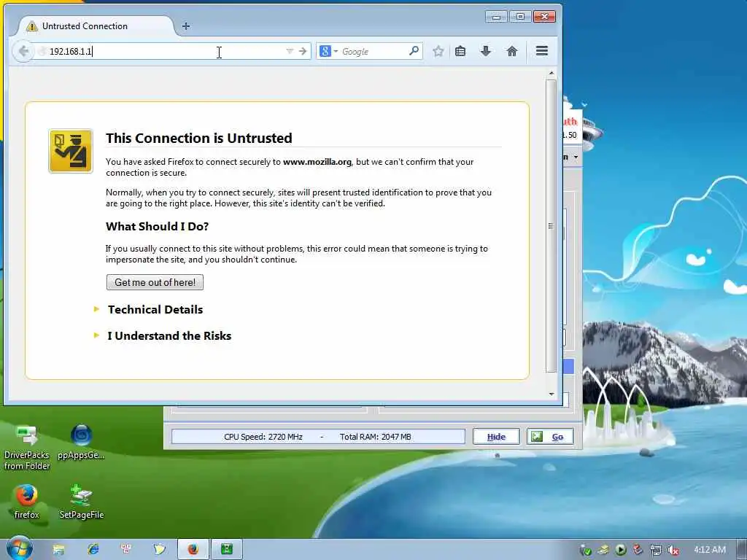Click muted volume tray icon
The width and height of the screenshot is (747, 560).
coord(673,551)
